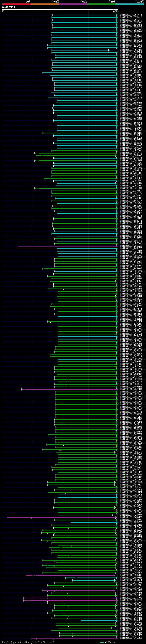This screenshot has width=146, height=644.
Task: Select the UniRef100_A6RU78 label
Action: click(x=131, y=249)
